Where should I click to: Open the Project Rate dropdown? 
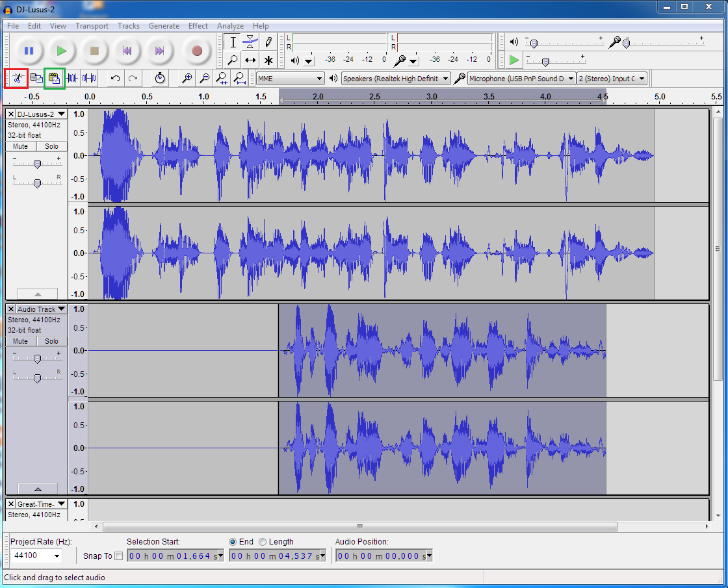point(55,556)
